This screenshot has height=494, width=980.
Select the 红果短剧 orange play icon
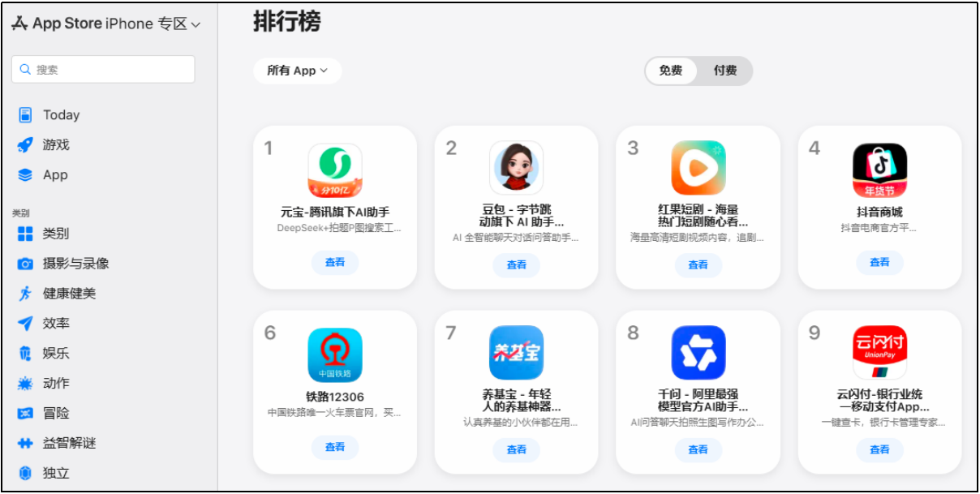click(698, 168)
